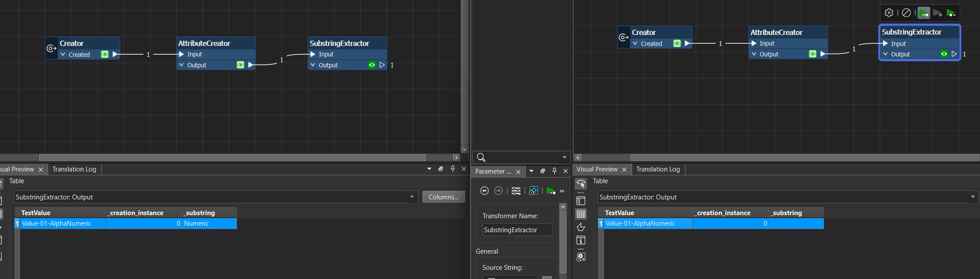Viewport: 980px width, 279px height.
Task: Click the vertical scrollbar of the Parameter Editor
Action: [563, 242]
